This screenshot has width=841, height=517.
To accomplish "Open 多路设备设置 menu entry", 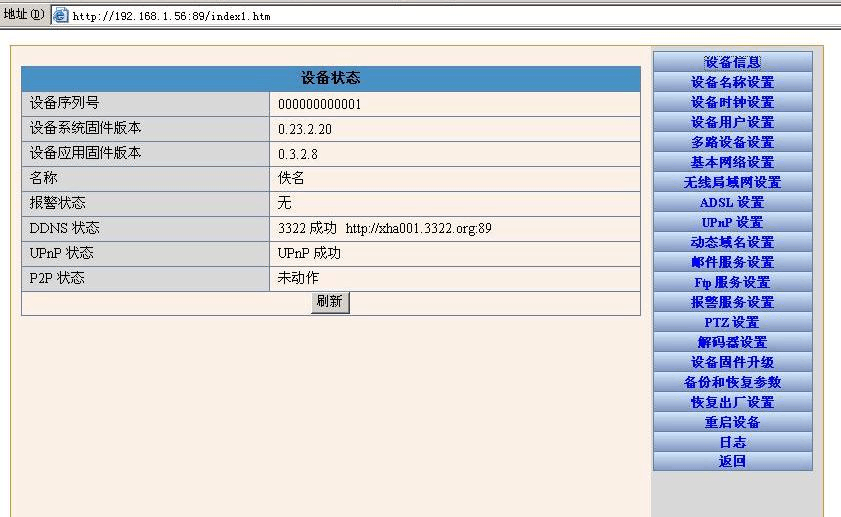I will (x=732, y=142).
